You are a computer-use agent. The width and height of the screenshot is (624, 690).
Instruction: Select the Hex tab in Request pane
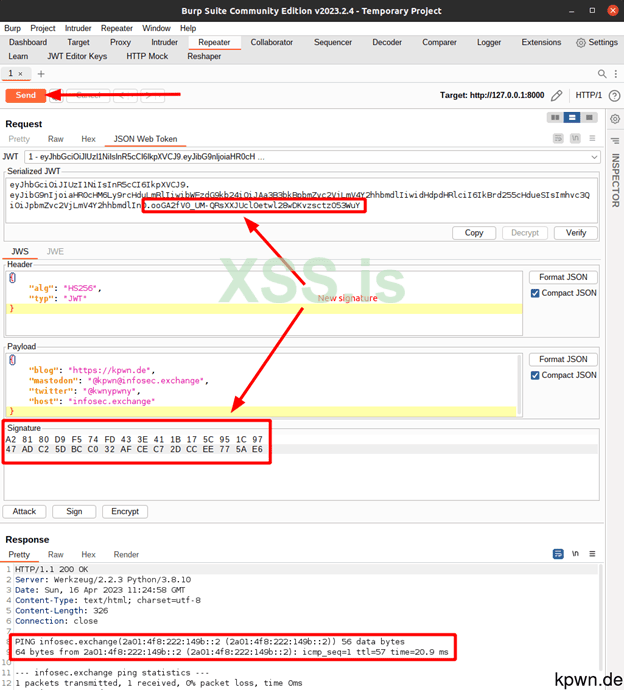pos(88,139)
